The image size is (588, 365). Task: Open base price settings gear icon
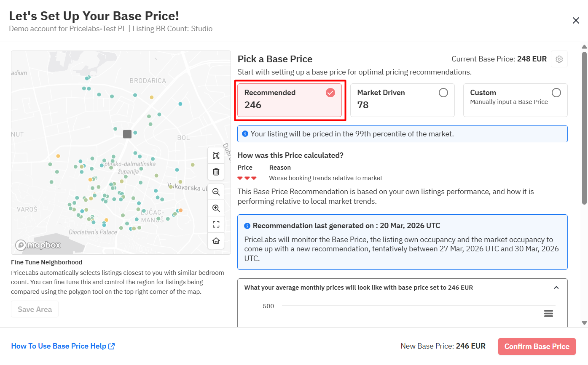tap(559, 59)
